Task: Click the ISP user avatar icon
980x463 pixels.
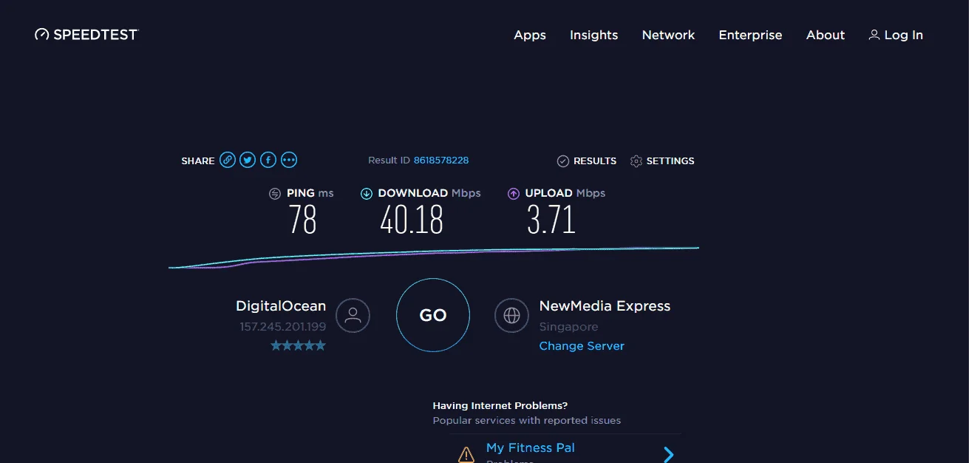Action: tap(353, 316)
